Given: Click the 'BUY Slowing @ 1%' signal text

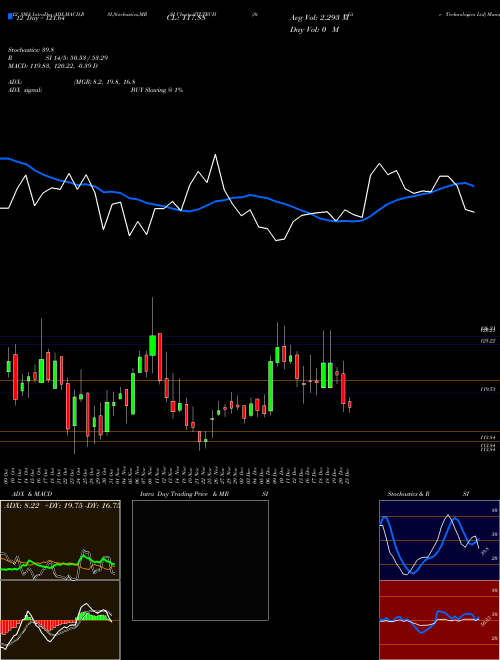Looking at the screenshot, I should 157,90.
